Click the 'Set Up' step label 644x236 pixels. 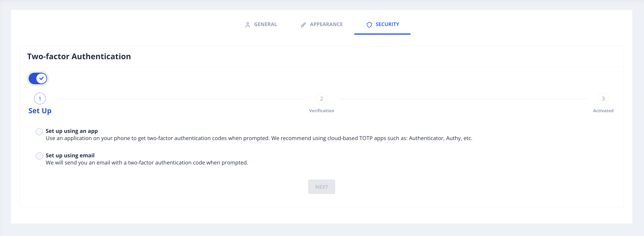click(40, 111)
